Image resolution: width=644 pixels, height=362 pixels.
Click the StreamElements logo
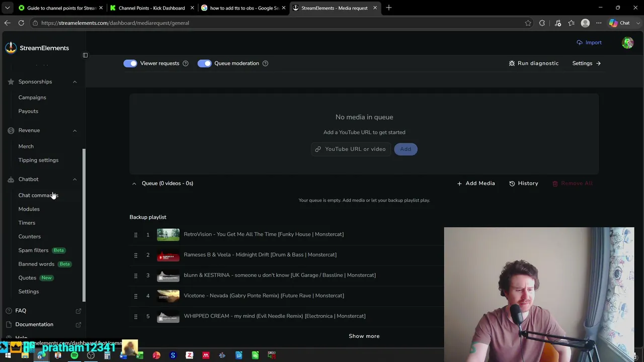tap(37, 48)
